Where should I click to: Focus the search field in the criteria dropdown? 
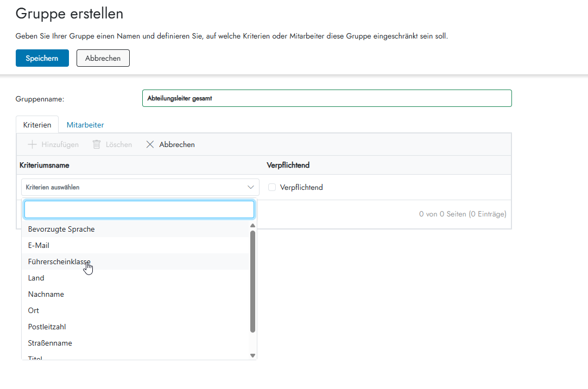click(139, 209)
